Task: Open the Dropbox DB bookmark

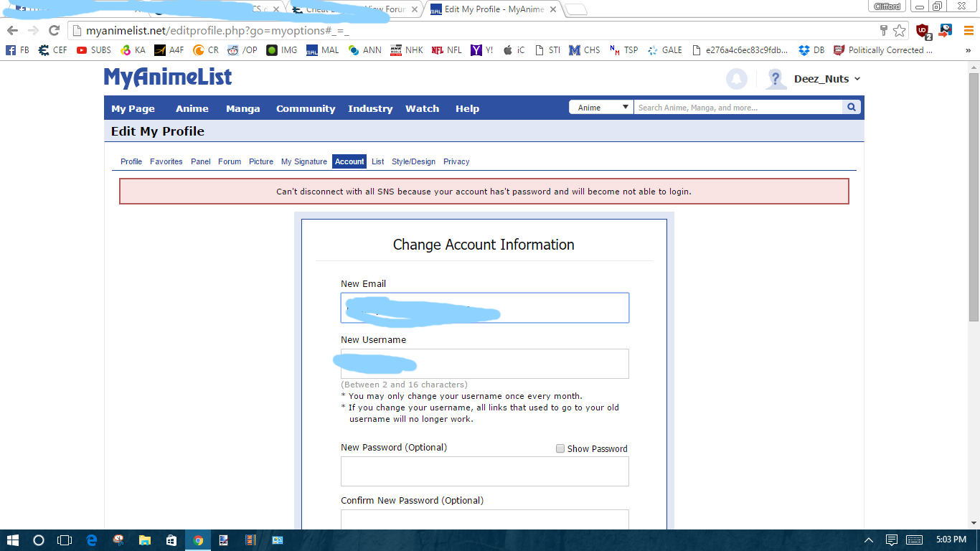Action: click(811, 50)
